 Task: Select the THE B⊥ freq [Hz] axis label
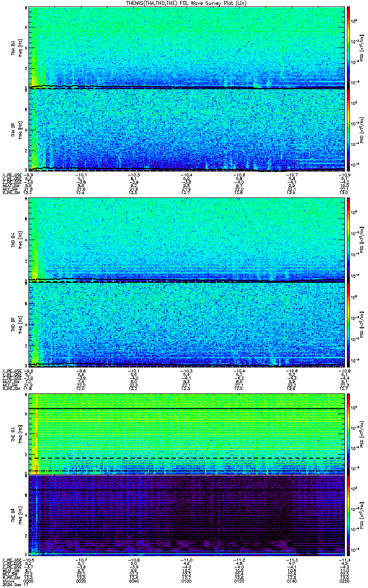(18, 435)
